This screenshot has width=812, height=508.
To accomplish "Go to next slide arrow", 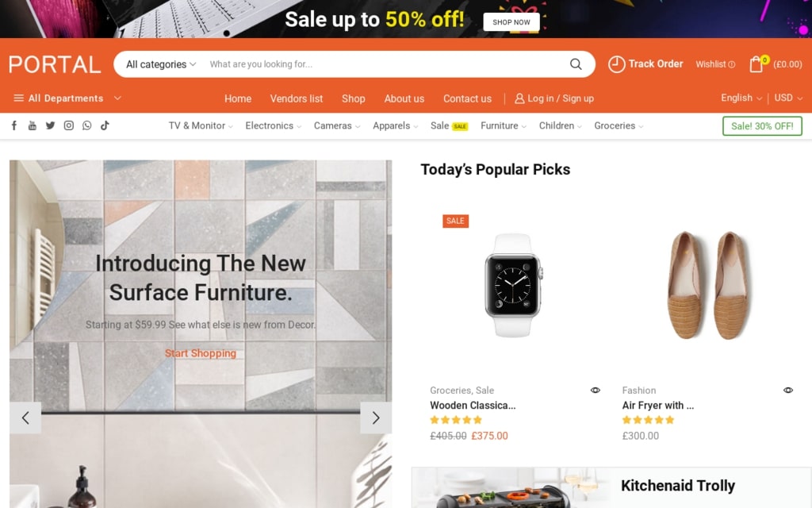I will (376, 418).
